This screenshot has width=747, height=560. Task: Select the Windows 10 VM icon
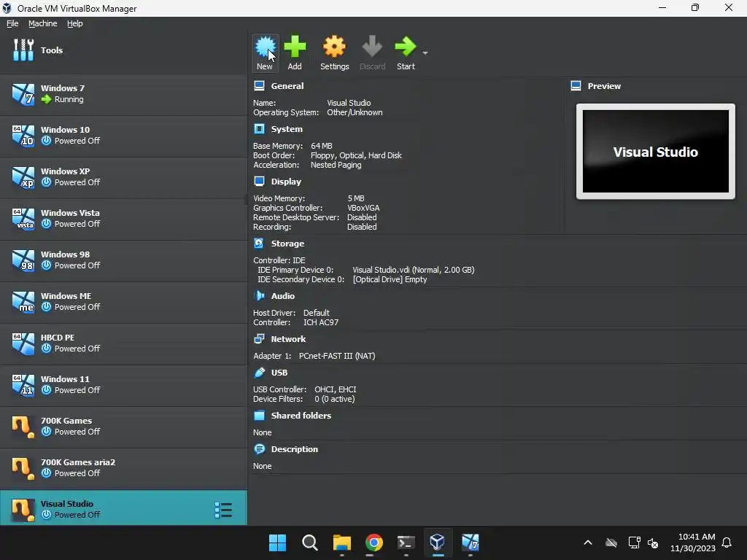(x=23, y=135)
